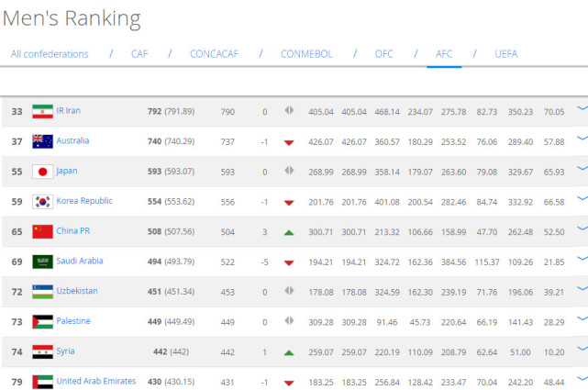This screenshot has height=390, width=588.
Task: Expand the Syria row details chevron
Action: click(582, 349)
